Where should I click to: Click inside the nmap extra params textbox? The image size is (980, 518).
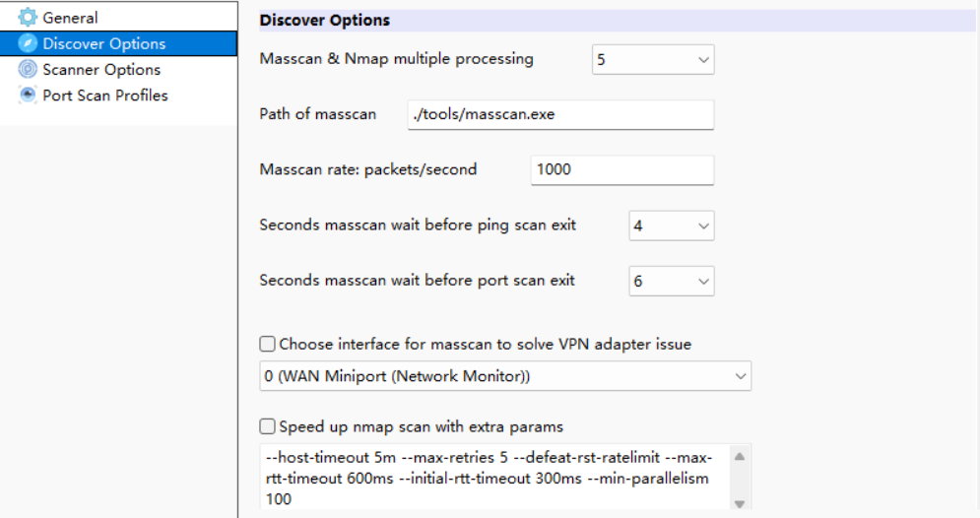point(493,478)
